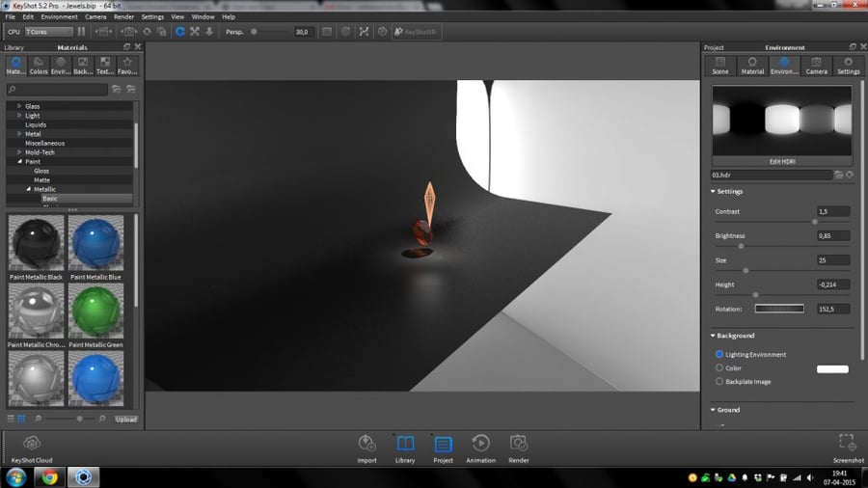Click the library Upload button

(x=126, y=420)
